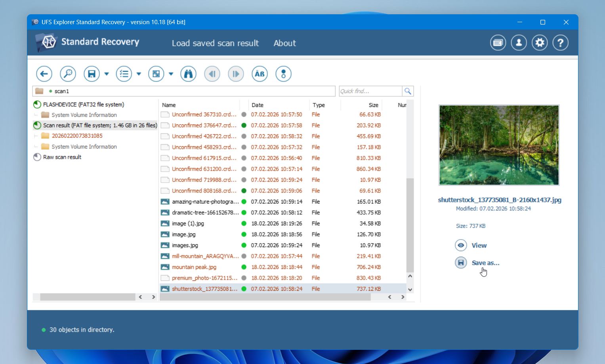
Task: Select file Unconfirmed 376647.crd
Action: click(204, 125)
